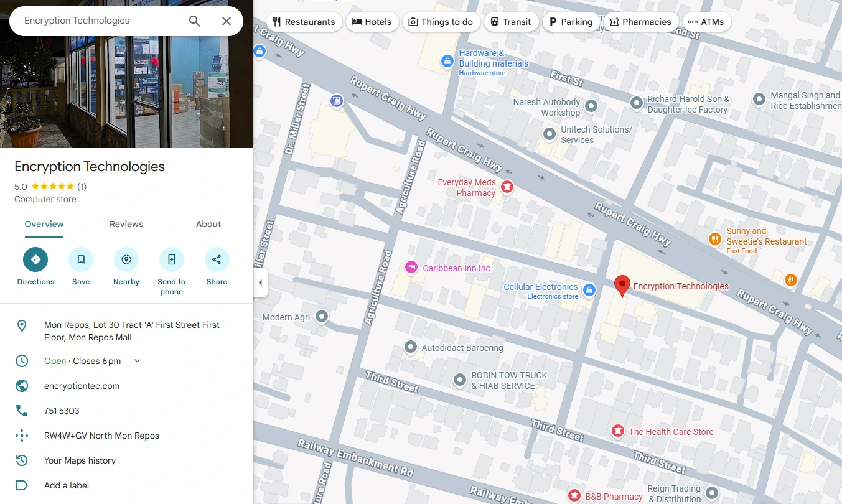Open the encryptiontec.com website link
This screenshot has width=842, height=504.
82,386
